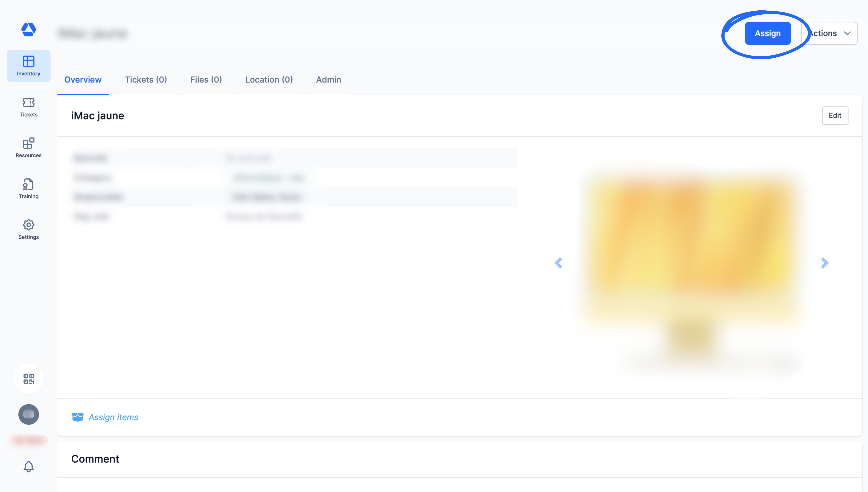Go to the Tickets sidebar section
The width and height of the screenshot is (868, 492).
pyautogui.click(x=28, y=107)
